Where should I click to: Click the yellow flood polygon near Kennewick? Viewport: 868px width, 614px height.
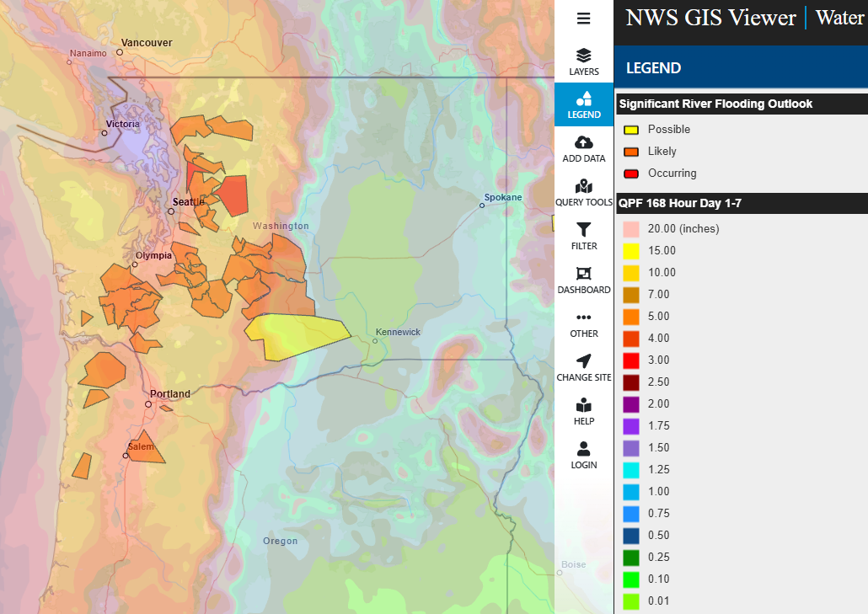click(x=295, y=334)
